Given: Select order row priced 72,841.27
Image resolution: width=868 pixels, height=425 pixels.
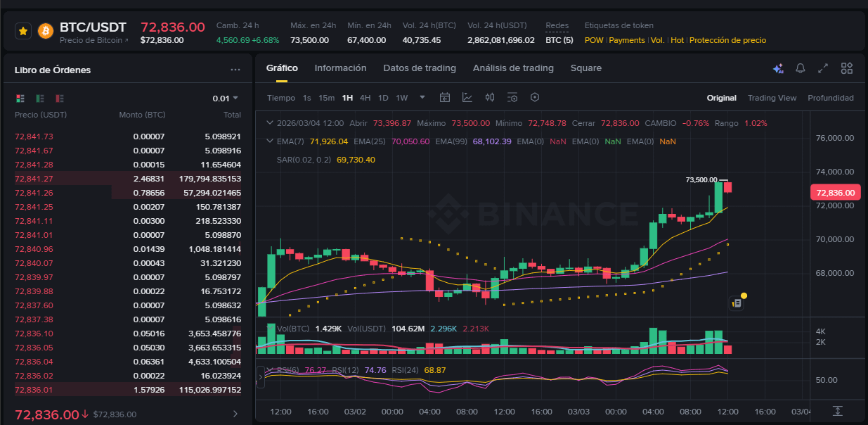Looking at the screenshot, I should point(128,179).
